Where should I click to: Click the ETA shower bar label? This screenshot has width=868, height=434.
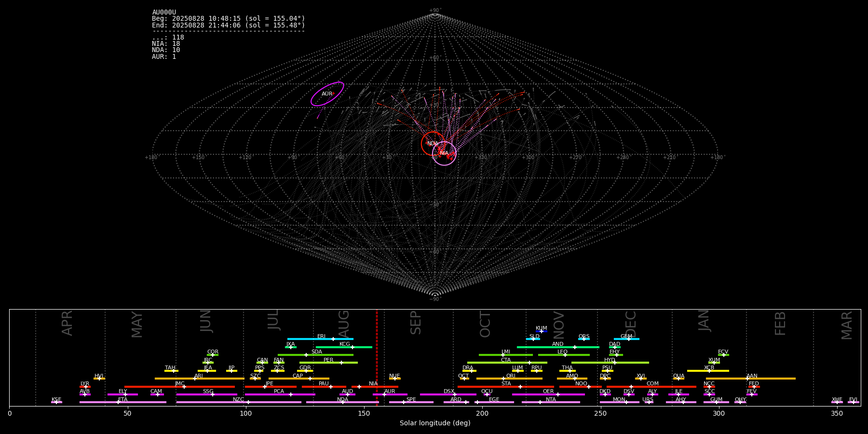coord(123,400)
